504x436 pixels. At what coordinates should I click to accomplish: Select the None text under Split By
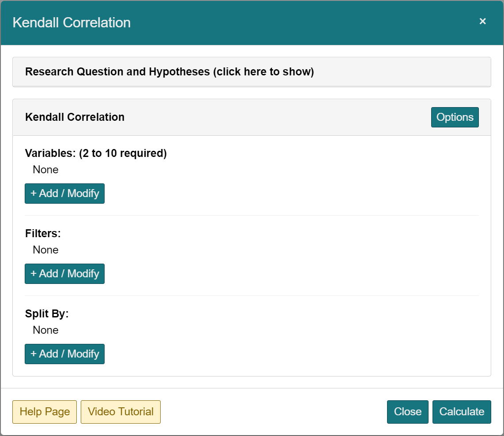[x=45, y=330]
